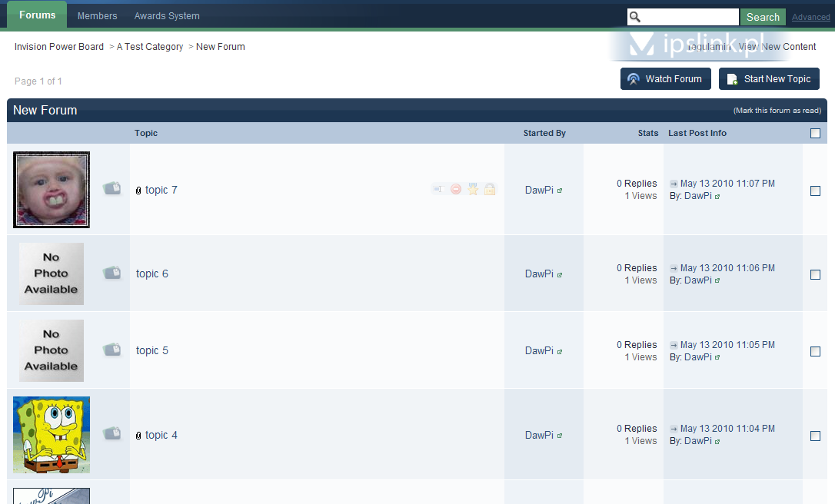Click the topic status folder icon for topic 6

pos(111,273)
